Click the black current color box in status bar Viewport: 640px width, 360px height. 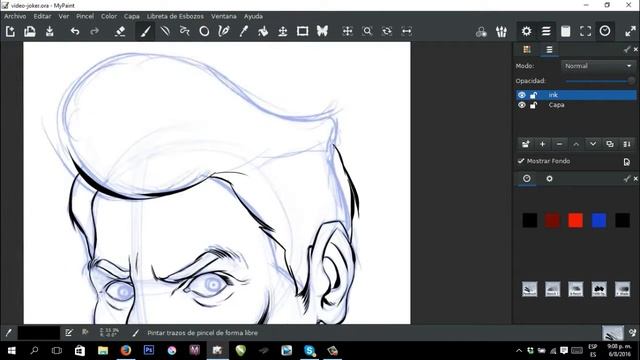pyautogui.click(x=39, y=333)
